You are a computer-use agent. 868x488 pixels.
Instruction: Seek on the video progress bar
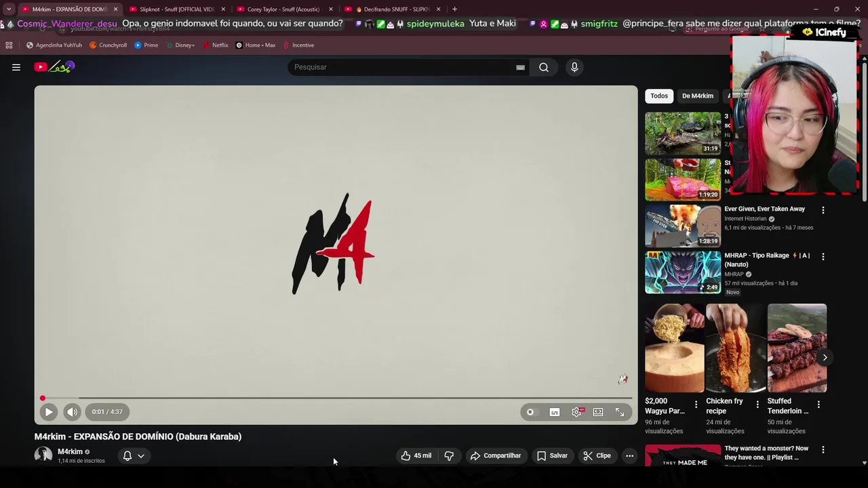336,398
